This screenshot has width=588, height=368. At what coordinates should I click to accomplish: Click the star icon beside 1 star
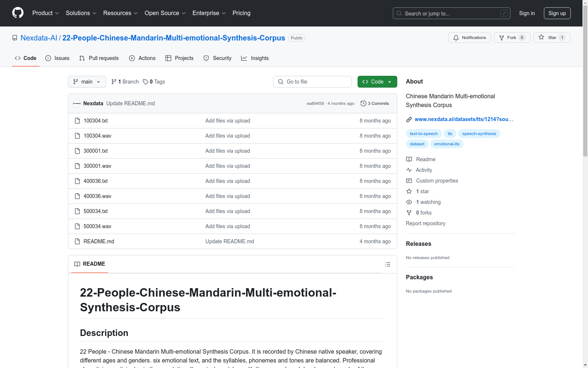(x=409, y=191)
